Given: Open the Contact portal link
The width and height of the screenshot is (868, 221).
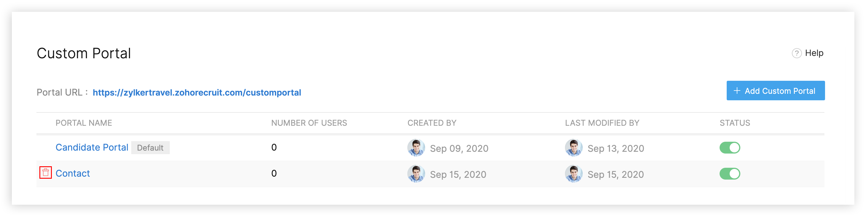Looking at the screenshot, I should point(73,174).
